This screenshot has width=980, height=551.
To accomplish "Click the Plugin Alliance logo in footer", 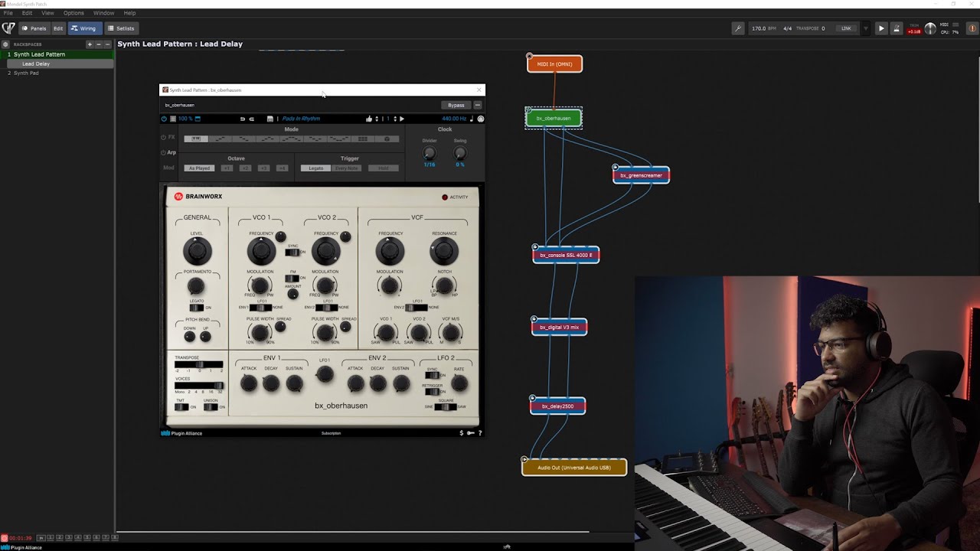I will click(x=181, y=433).
